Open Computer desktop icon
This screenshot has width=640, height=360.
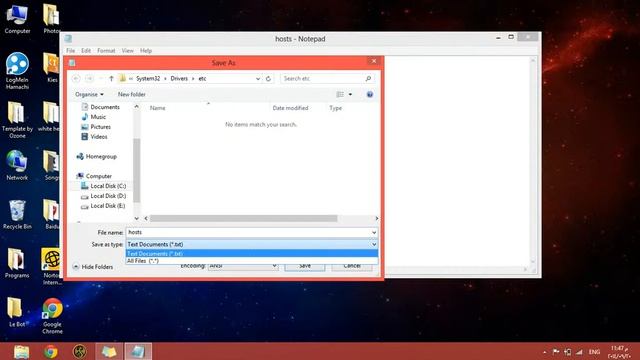17,19
